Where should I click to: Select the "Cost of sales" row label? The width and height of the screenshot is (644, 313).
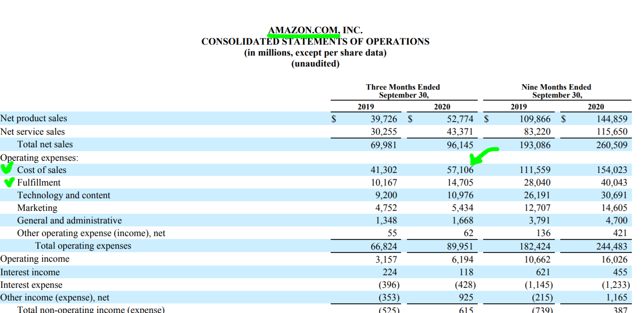pyautogui.click(x=42, y=170)
